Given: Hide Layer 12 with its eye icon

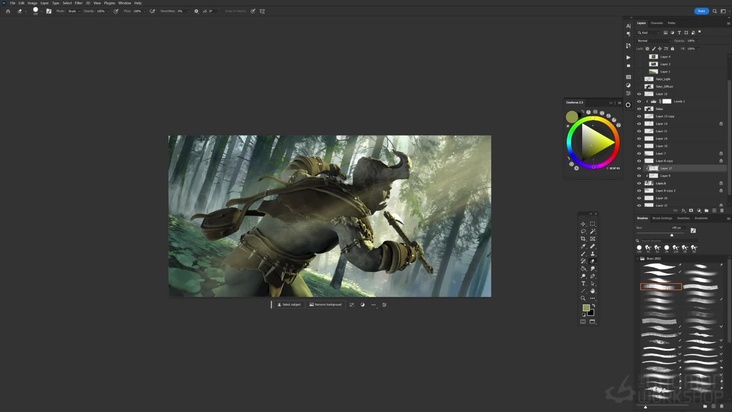Looking at the screenshot, I should click(639, 94).
